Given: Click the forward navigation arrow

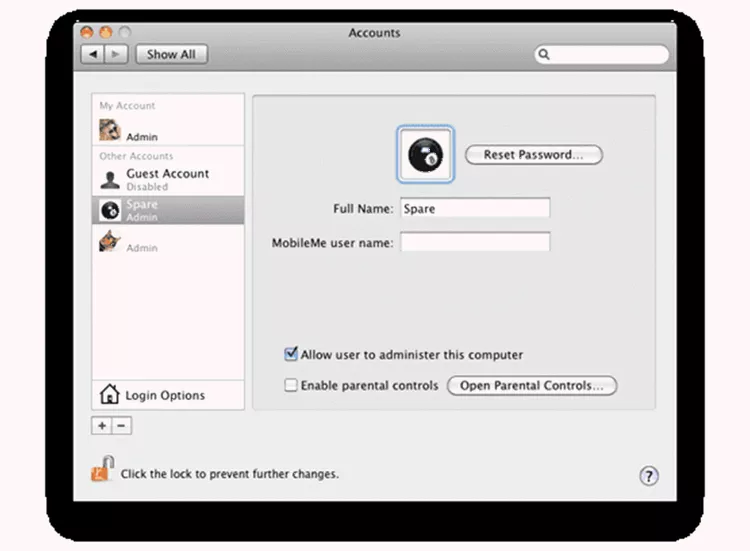Looking at the screenshot, I should pos(115,54).
